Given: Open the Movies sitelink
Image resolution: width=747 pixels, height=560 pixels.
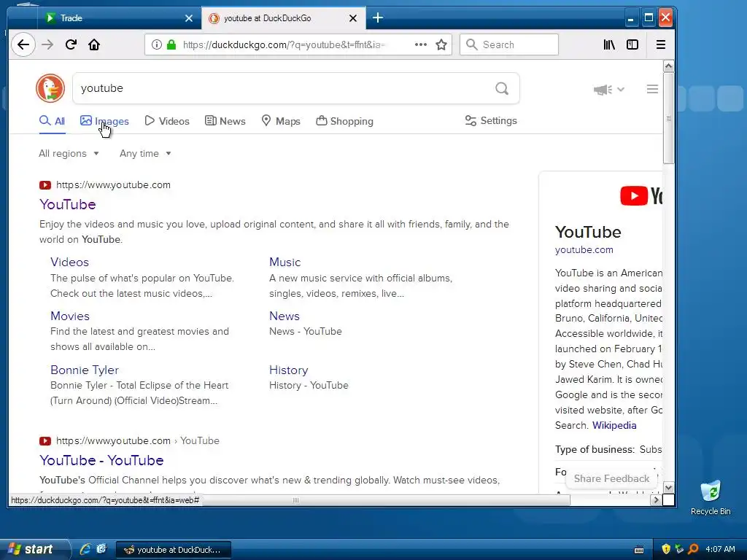Looking at the screenshot, I should [70, 316].
